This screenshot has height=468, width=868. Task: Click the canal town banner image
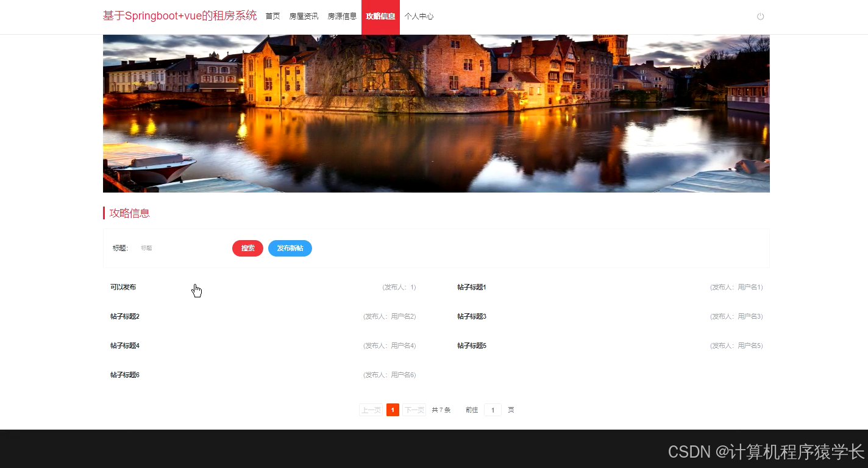pyautogui.click(x=436, y=113)
